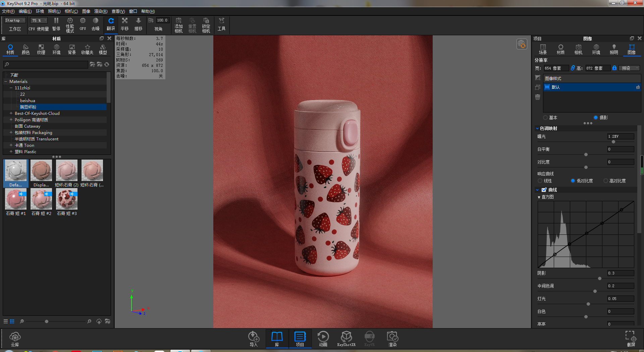Toggle the 曲线 checkbox
This screenshot has height=352, width=644.
point(544,190)
